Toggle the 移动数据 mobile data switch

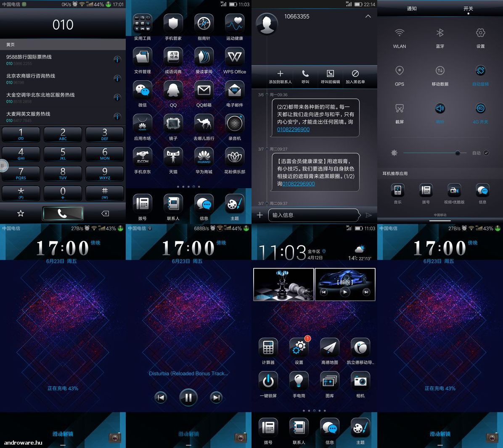coord(440,71)
